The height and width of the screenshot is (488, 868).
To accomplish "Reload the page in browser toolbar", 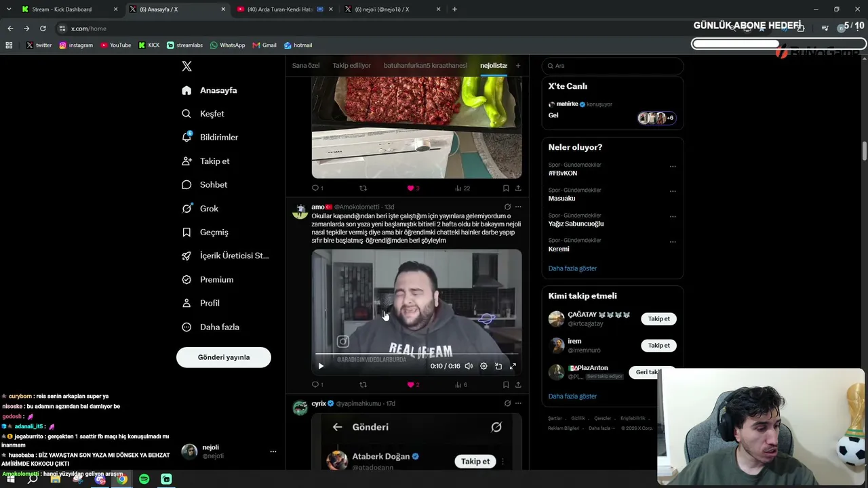I will tap(43, 28).
